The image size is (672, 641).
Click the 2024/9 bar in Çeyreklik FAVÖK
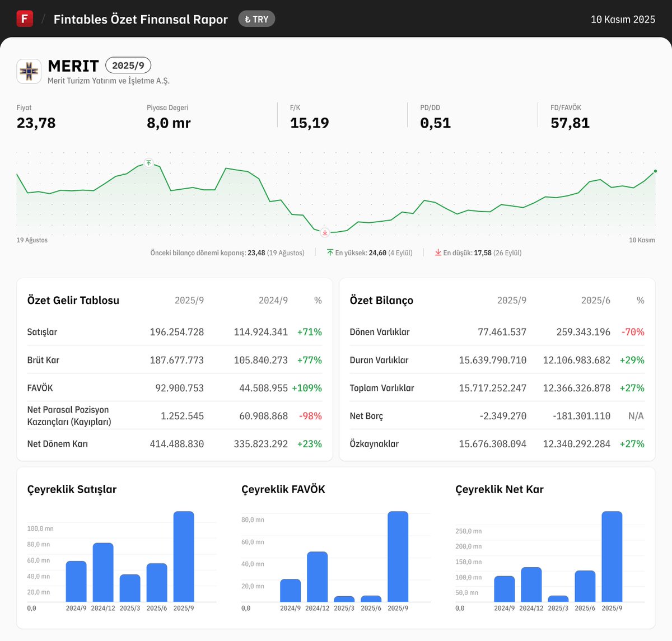tap(290, 591)
